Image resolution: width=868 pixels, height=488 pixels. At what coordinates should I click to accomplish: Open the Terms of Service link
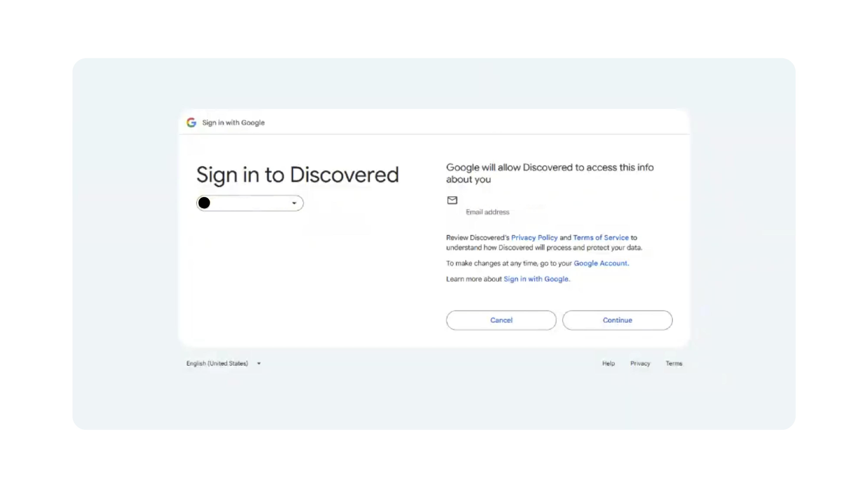(601, 237)
